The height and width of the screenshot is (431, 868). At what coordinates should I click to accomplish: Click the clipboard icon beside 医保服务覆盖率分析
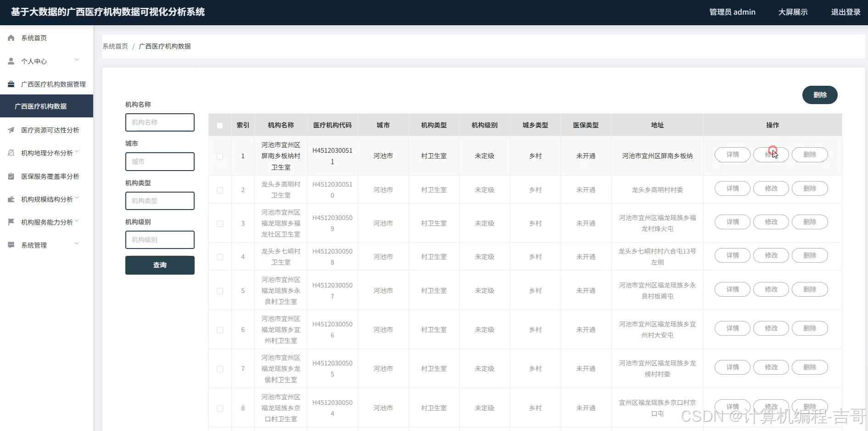click(11, 176)
